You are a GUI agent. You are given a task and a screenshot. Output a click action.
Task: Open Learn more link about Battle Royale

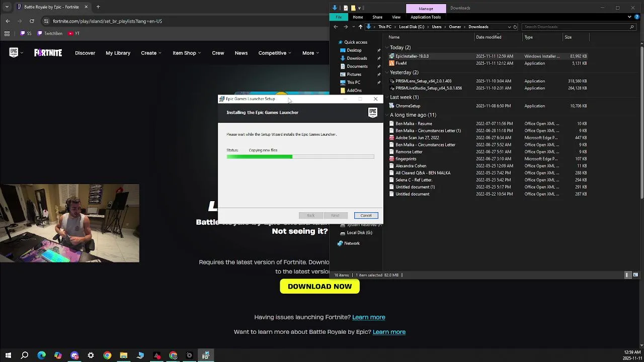pyautogui.click(x=389, y=332)
